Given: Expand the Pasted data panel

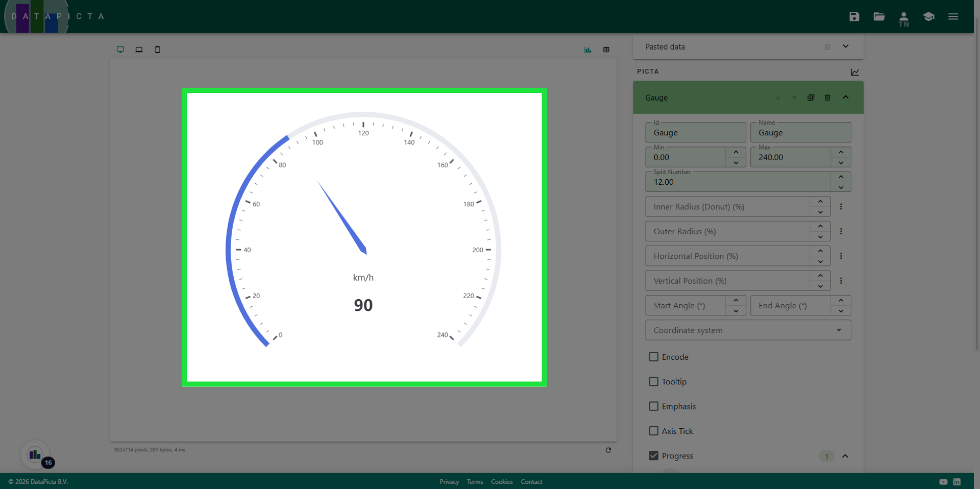Looking at the screenshot, I should coord(845,46).
